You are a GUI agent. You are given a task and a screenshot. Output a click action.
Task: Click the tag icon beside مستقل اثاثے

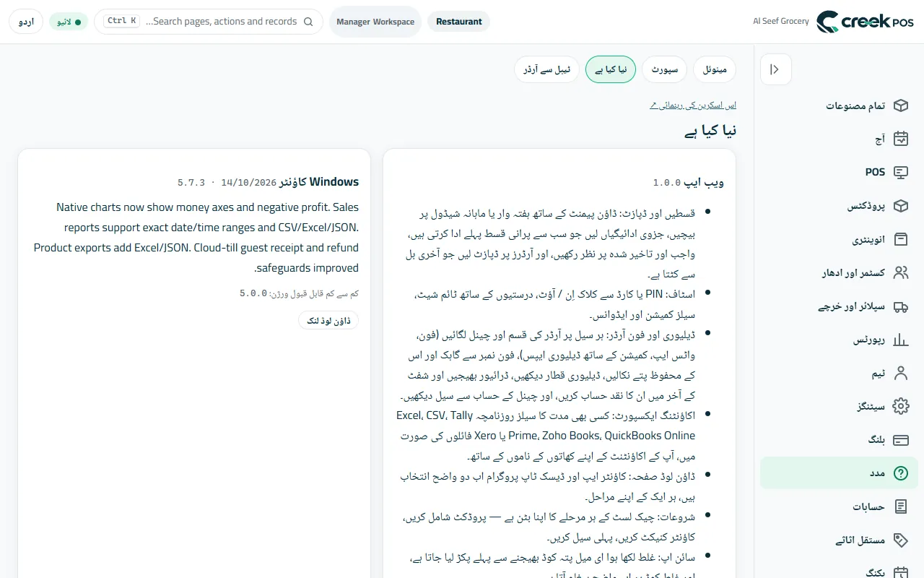coord(900,540)
